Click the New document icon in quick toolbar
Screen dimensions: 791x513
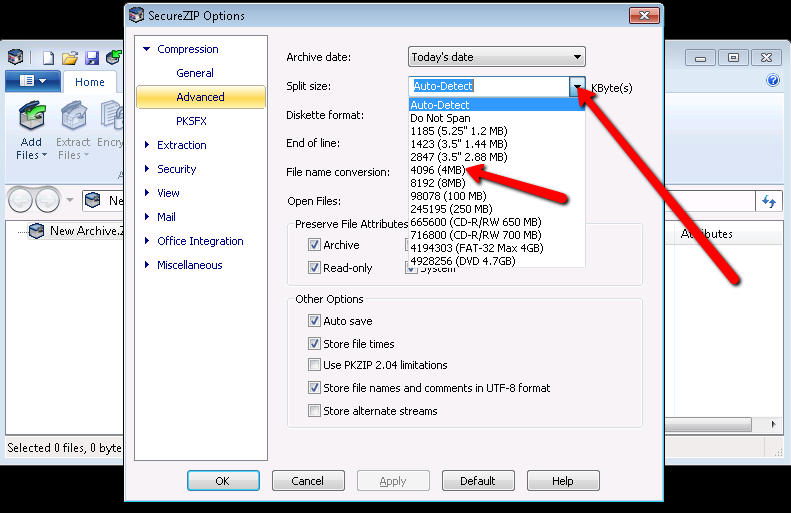click(x=47, y=58)
